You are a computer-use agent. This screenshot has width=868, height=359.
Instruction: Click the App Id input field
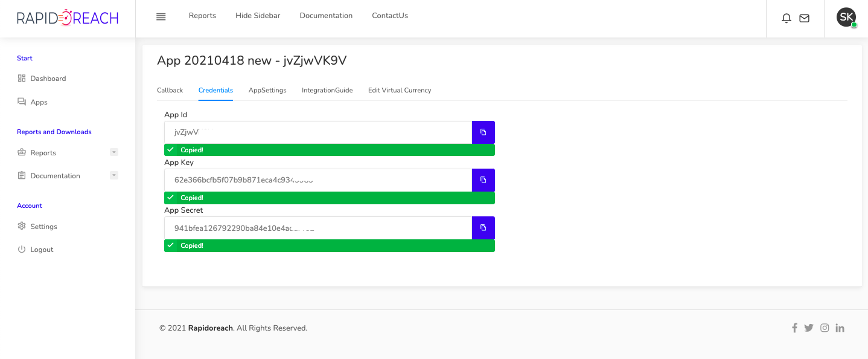318,132
